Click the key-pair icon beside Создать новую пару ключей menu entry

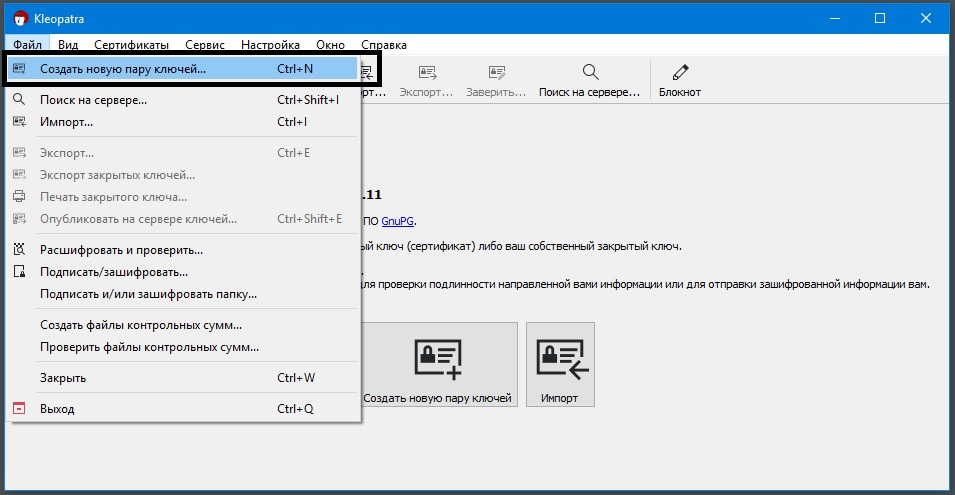coord(19,69)
